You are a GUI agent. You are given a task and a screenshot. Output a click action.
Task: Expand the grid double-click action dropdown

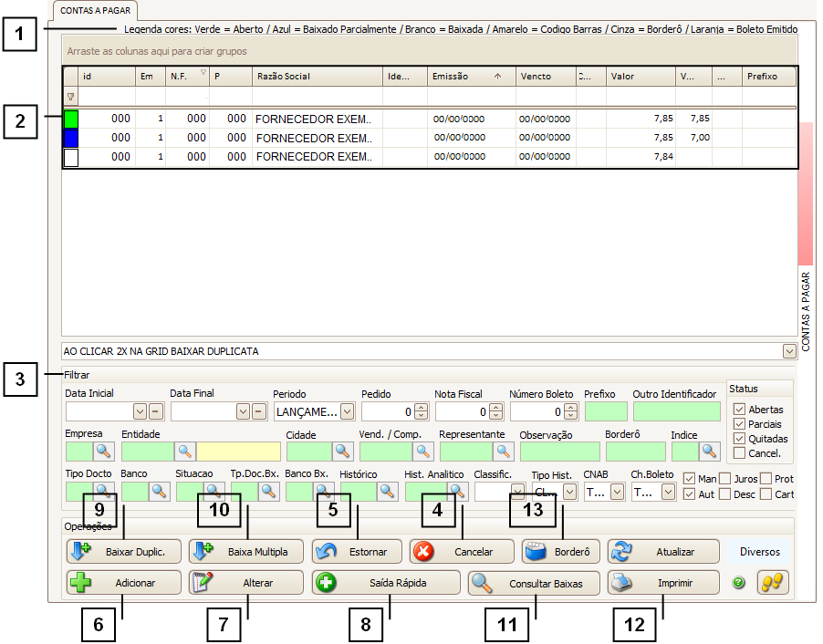pos(788,350)
